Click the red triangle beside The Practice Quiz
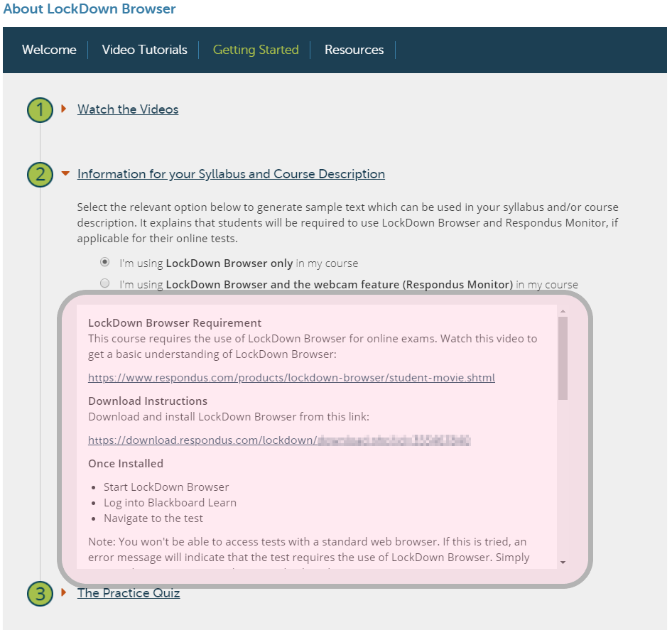 click(x=64, y=594)
